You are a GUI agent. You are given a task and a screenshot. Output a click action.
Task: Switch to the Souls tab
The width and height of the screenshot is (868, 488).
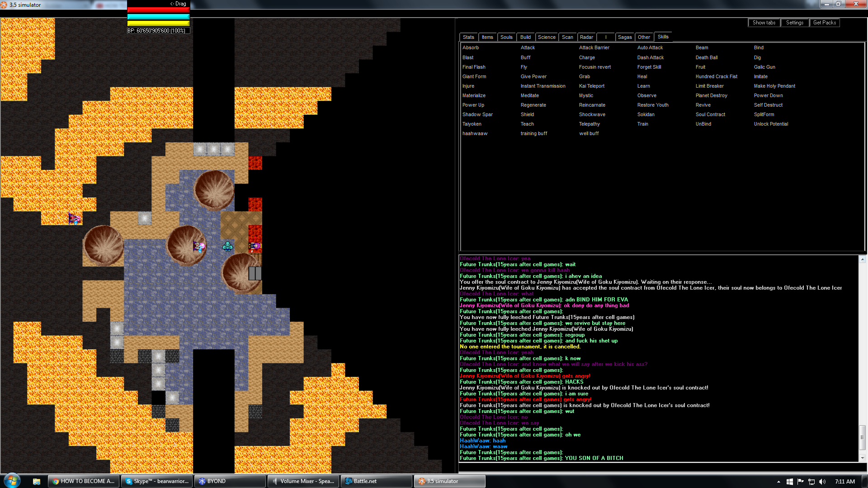coord(506,37)
